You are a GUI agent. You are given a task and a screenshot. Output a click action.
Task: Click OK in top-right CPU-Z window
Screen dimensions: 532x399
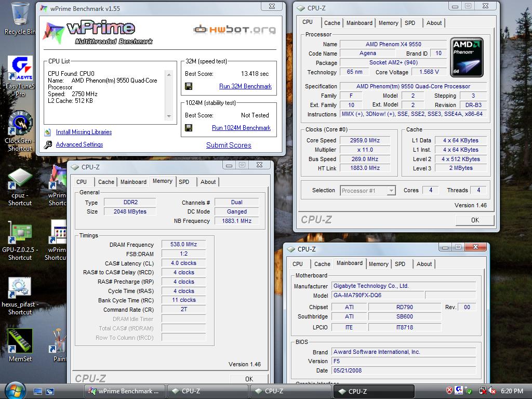coord(475,220)
